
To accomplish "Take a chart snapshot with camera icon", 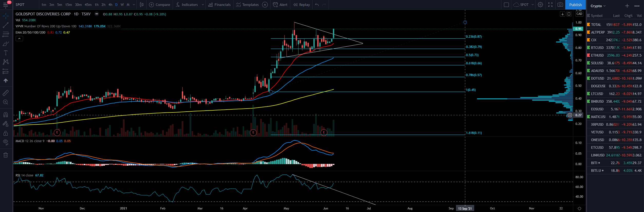I will [x=560, y=5].
